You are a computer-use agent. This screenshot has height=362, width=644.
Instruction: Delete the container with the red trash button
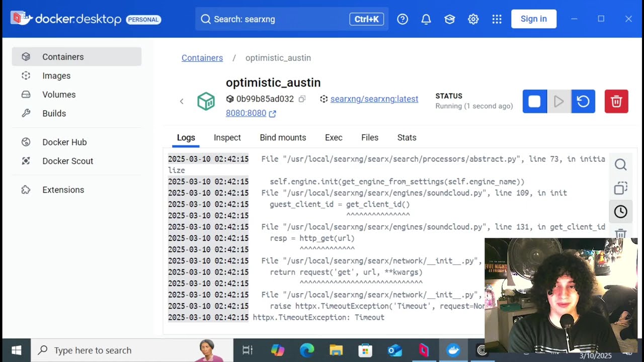616,101
